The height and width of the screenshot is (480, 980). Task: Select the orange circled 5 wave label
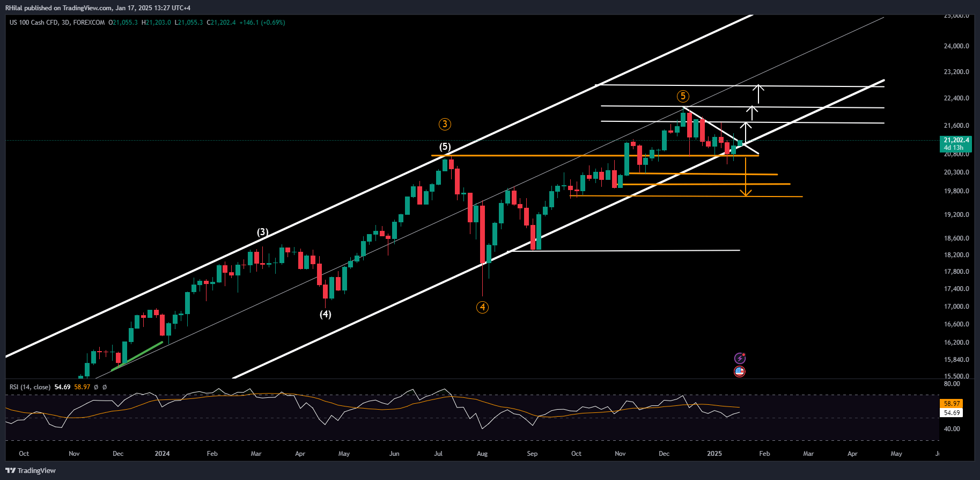(x=682, y=96)
